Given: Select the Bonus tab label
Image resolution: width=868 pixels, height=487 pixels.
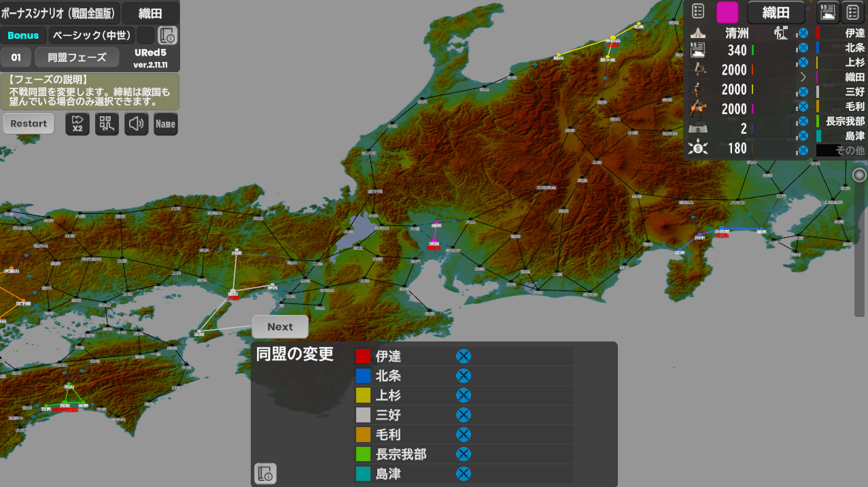Looking at the screenshot, I should coord(24,35).
